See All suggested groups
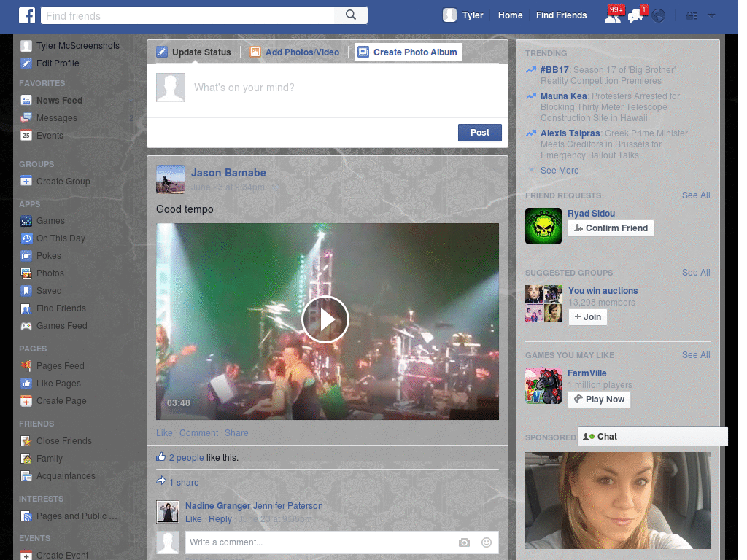 click(x=695, y=273)
